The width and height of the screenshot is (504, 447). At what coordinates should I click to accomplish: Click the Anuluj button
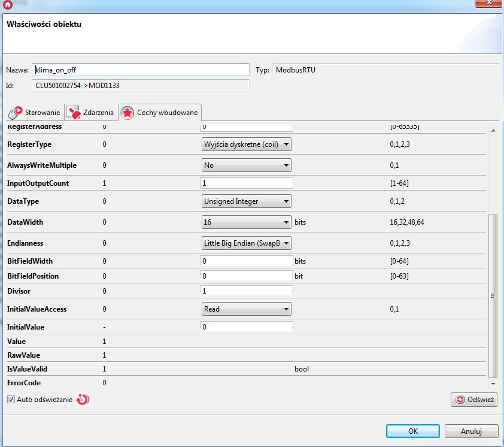pyautogui.click(x=475, y=431)
